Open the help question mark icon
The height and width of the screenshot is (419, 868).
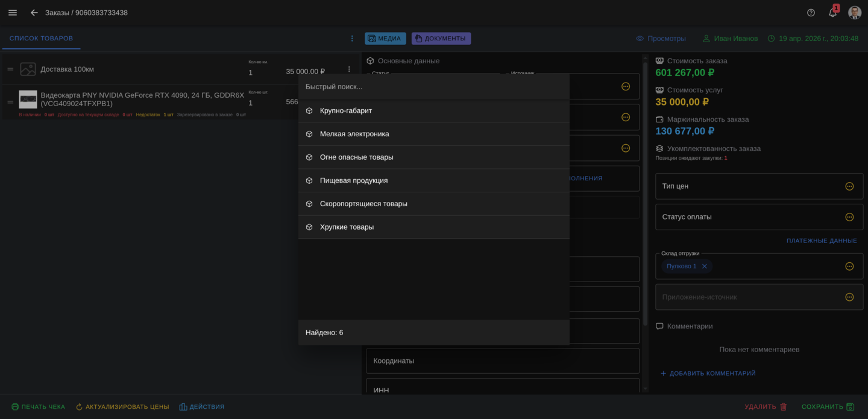[x=811, y=13]
